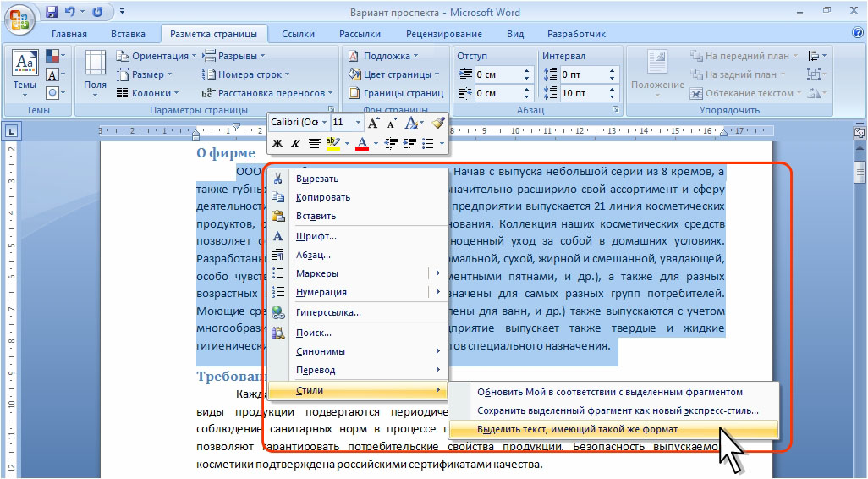The width and height of the screenshot is (868, 479).
Task: Expand Перевод submenu
Action: click(x=358, y=371)
